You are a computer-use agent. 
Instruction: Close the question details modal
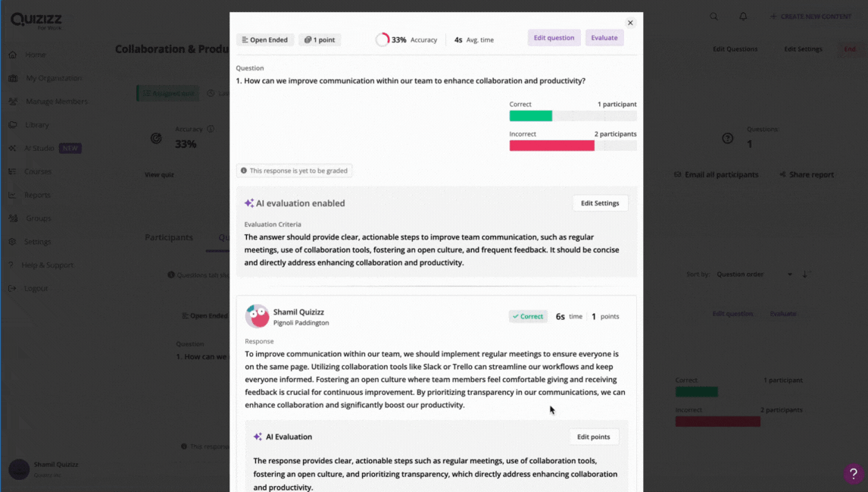[630, 23]
